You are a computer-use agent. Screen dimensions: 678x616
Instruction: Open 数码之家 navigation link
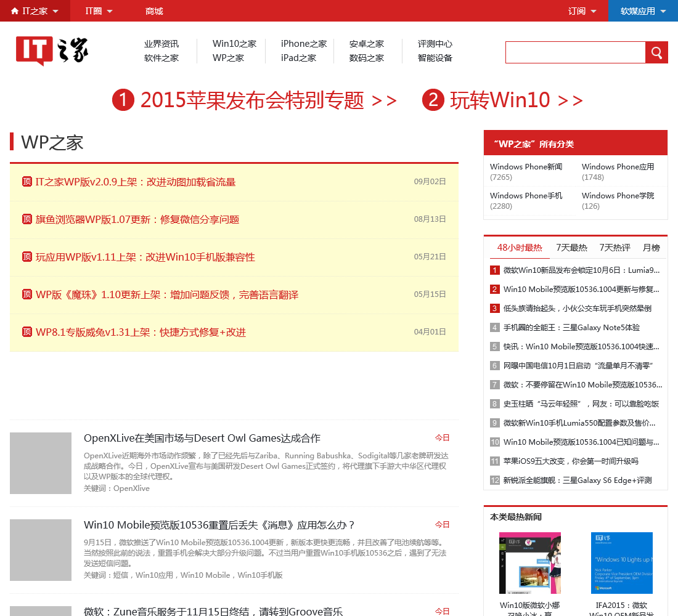[367, 58]
